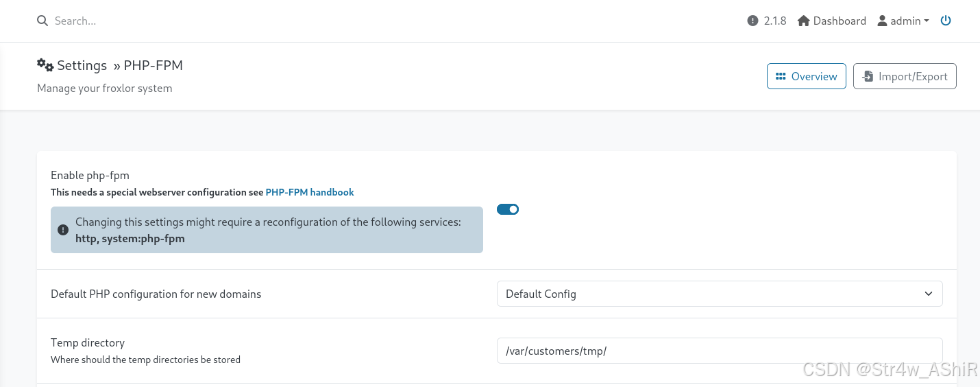Click the warning icon in reconfiguration notice
The width and height of the screenshot is (980, 387).
[63, 230]
